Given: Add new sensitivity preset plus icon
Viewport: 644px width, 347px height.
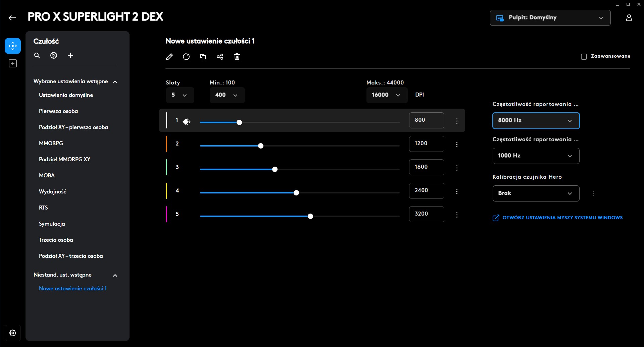Looking at the screenshot, I should 70,55.
